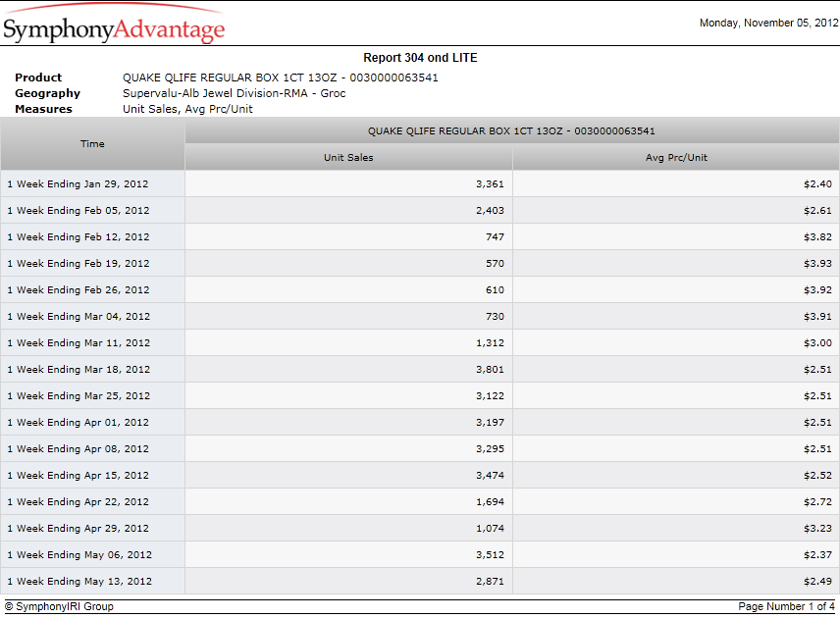
Task: Select the date Monday, November 05, 2012
Action: point(768,23)
